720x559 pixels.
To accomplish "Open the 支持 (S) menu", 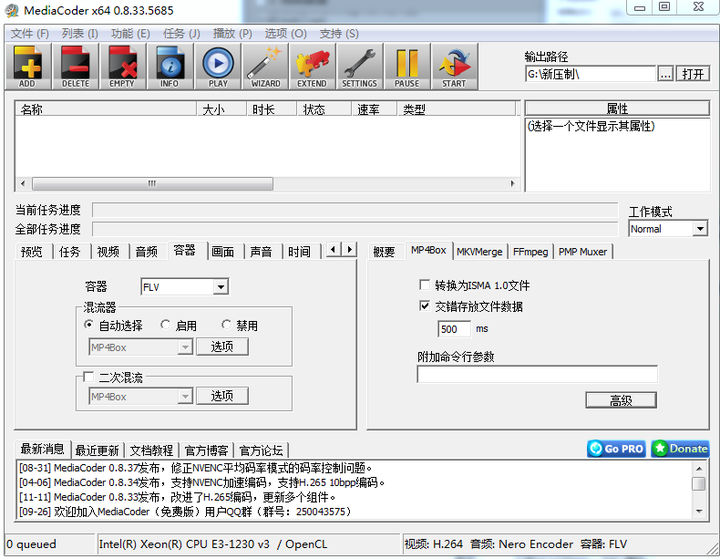I will click(x=339, y=34).
